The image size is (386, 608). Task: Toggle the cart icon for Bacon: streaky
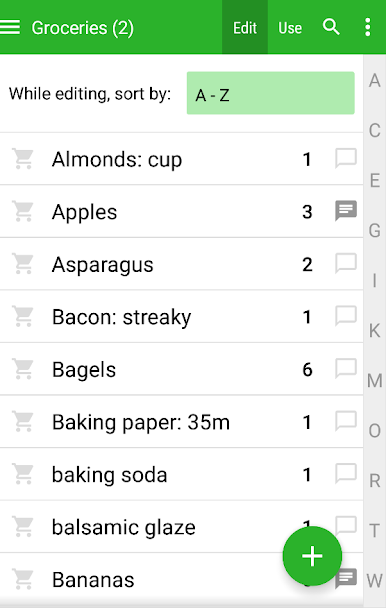click(23, 316)
